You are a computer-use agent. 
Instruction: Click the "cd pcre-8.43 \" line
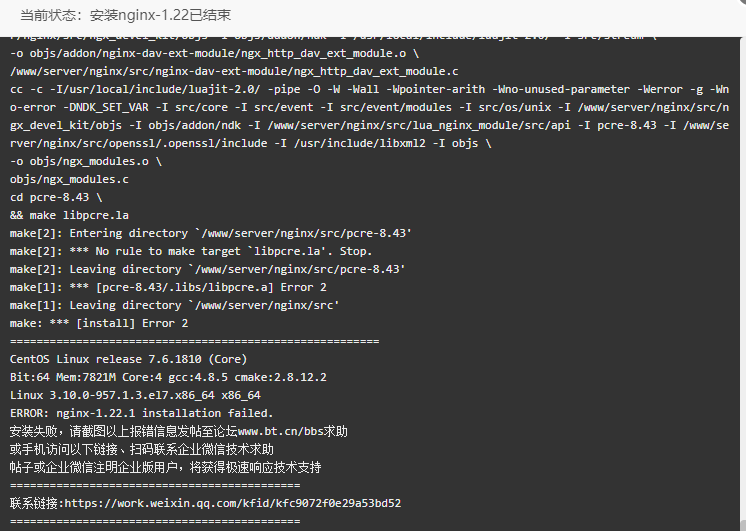click(56, 197)
